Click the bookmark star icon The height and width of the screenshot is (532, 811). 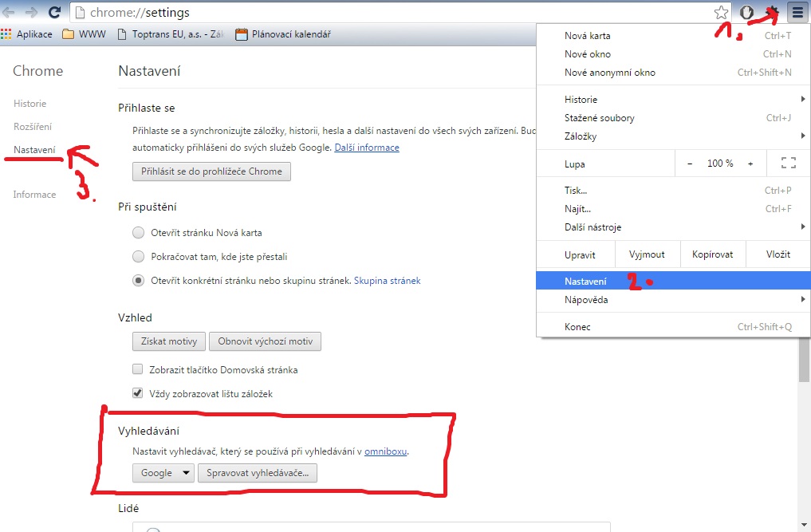[x=721, y=12]
